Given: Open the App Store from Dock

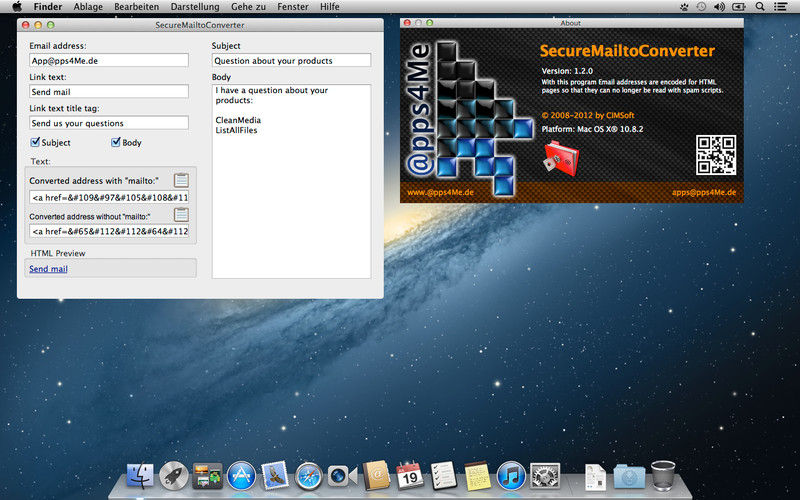Looking at the screenshot, I should click(241, 476).
